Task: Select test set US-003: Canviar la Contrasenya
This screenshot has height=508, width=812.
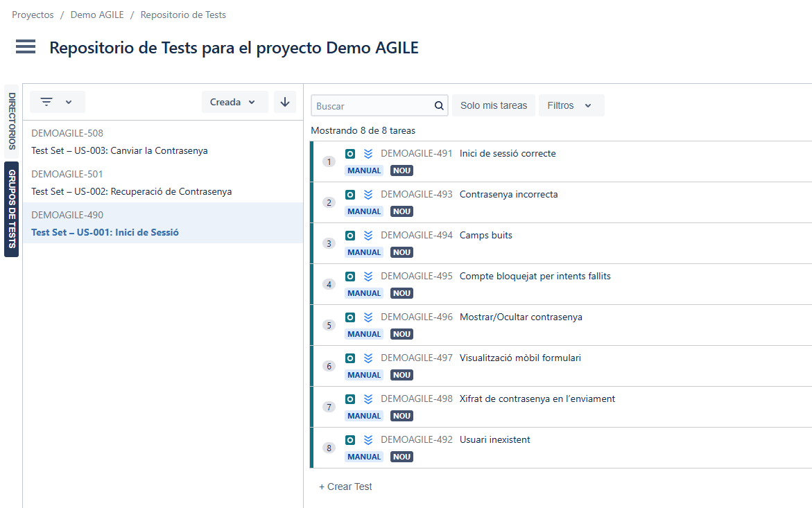Action: click(x=163, y=142)
